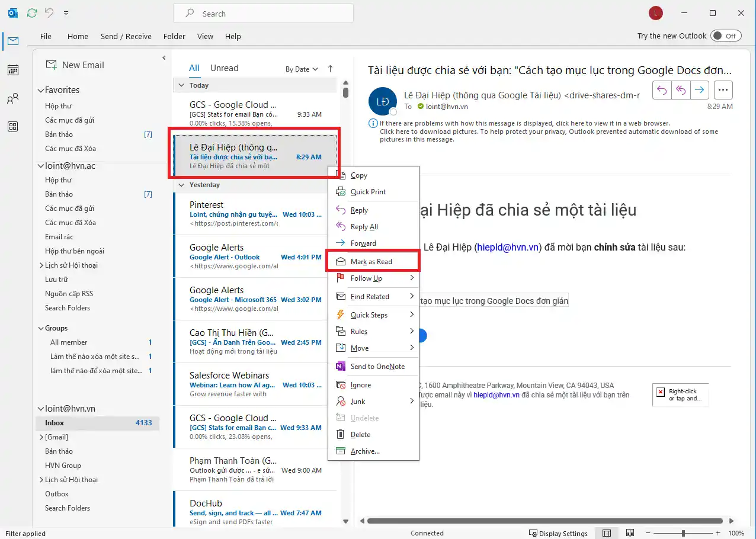The height and width of the screenshot is (539, 756).
Task: Click the Reply All arrow in reading pane
Action: [681, 90]
